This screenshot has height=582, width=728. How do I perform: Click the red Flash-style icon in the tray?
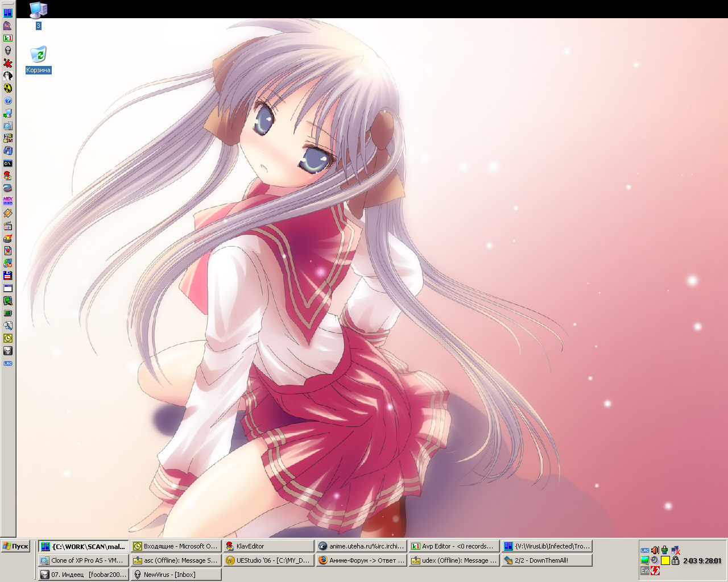(x=655, y=570)
